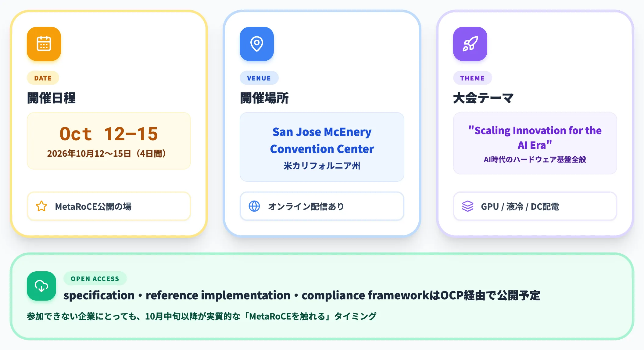The height and width of the screenshot is (350, 644).
Task: Select the DATE badge
Action: point(43,78)
